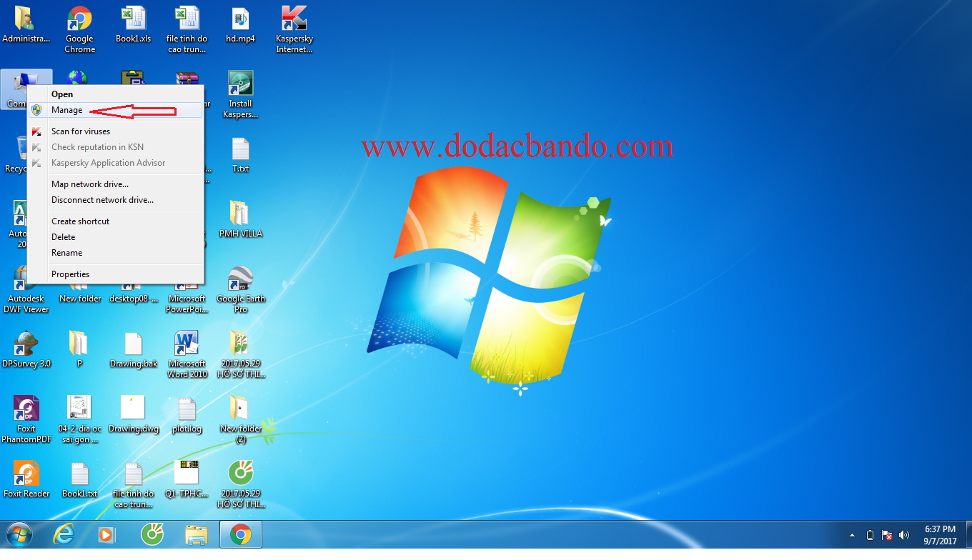Open the Administrator folder icon
This screenshot has width=972, height=560.
click(26, 25)
